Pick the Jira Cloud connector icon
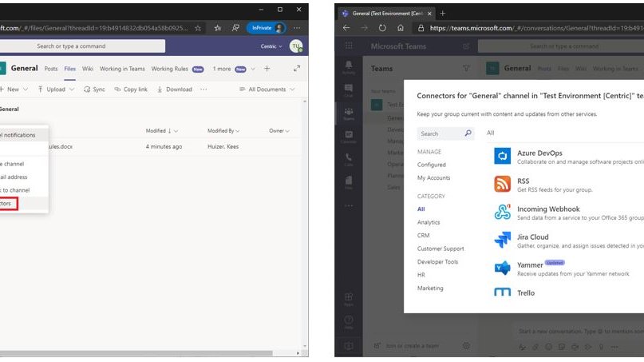Image resolution: width=644 pixels, height=362 pixels. tap(502, 240)
